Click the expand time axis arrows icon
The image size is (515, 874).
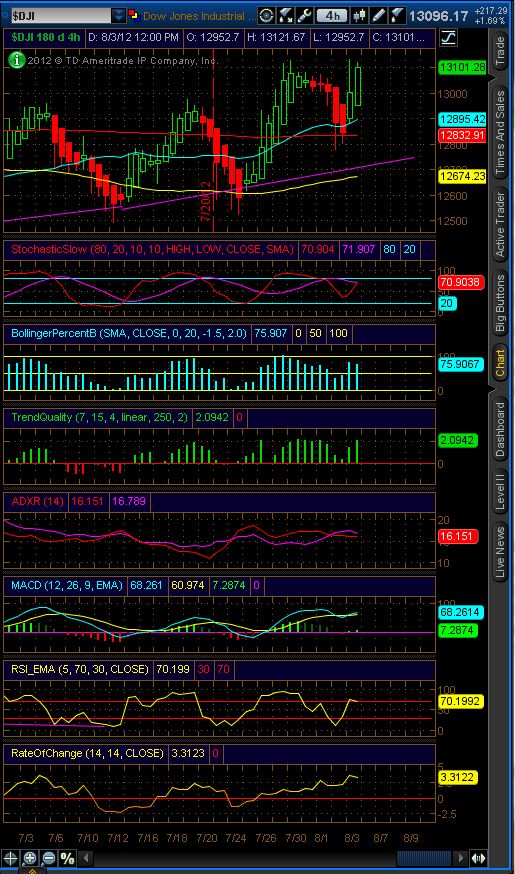pos(478,858)
